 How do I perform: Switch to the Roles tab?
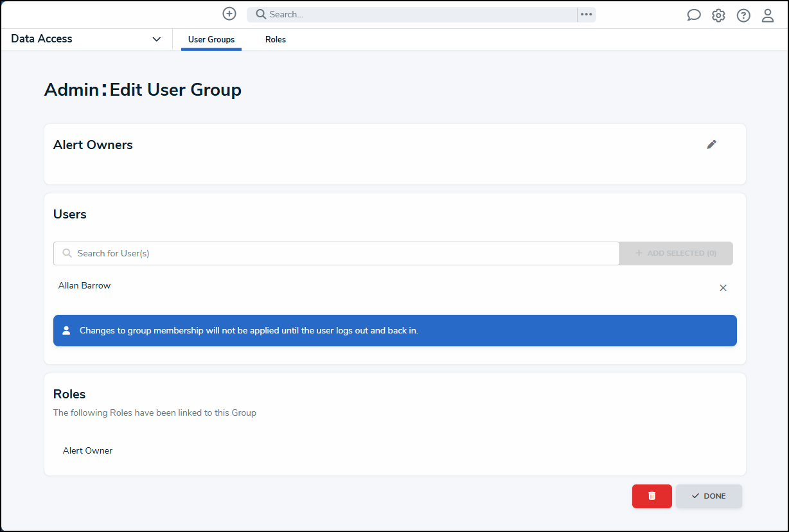[276, 40]
